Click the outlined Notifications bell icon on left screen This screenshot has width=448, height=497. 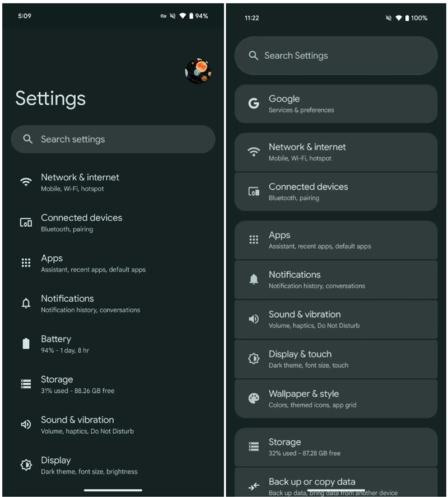pyautogui.click(x=26, y=303)
